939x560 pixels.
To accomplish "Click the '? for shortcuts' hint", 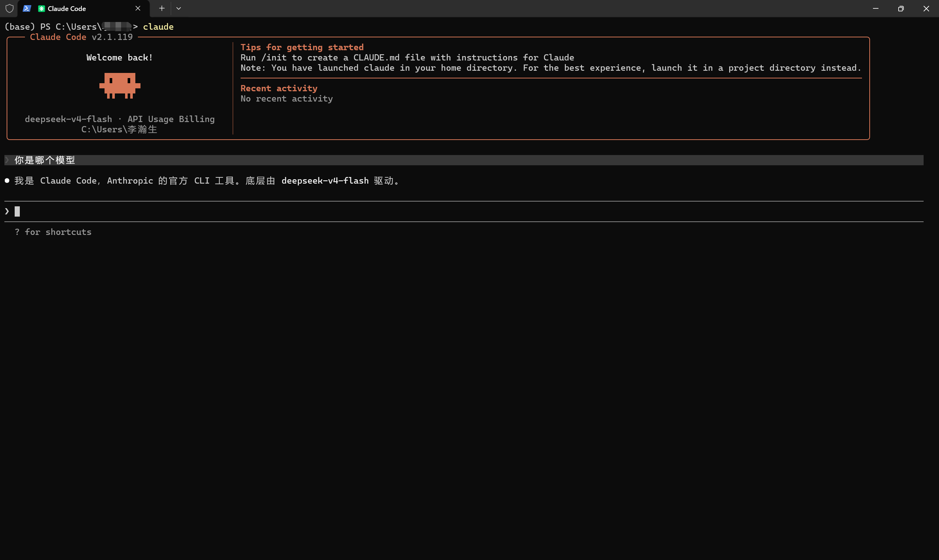I will (x=53, y=232).
